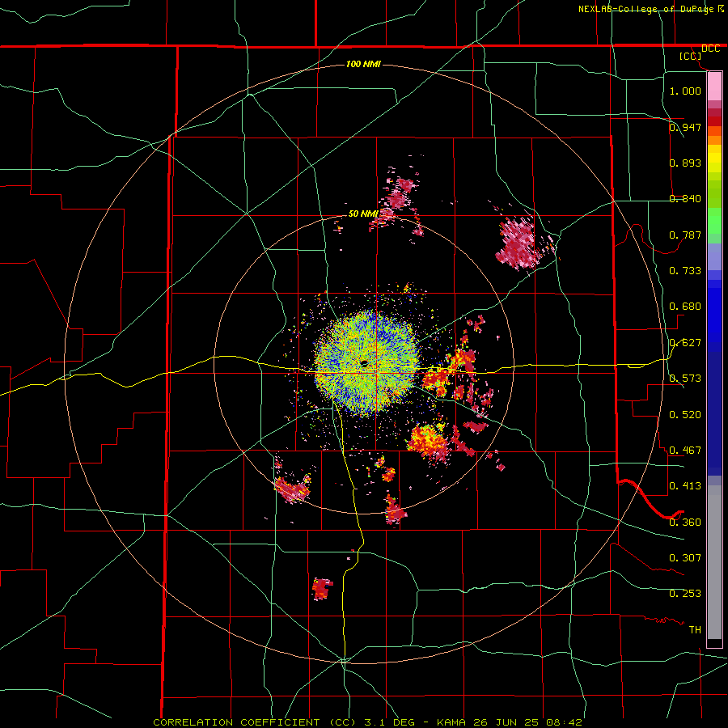Click the 0.627 scale value
This screenshot has width=728, height=728.
685,342
